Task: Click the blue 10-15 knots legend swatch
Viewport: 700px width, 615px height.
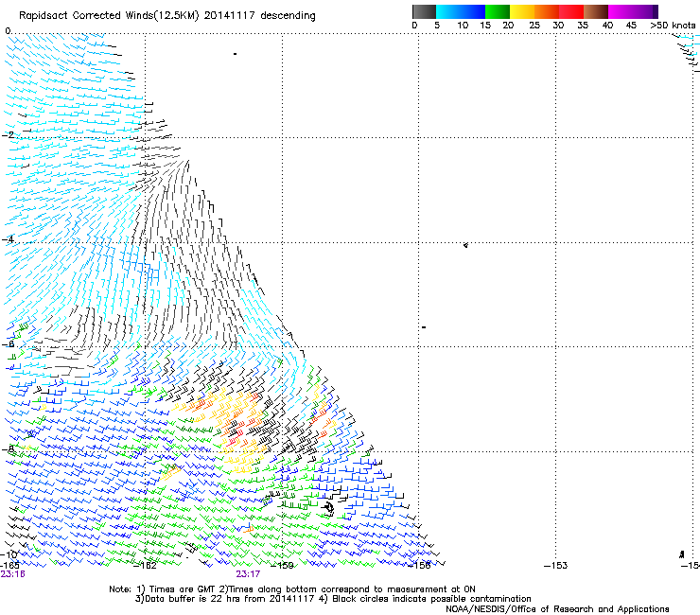Action: click(x=473, y=11)
